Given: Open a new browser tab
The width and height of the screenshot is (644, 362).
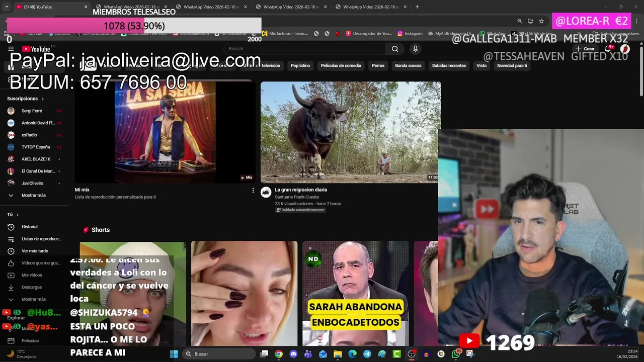Looking at the screenshot, I should tap(417, 7).
